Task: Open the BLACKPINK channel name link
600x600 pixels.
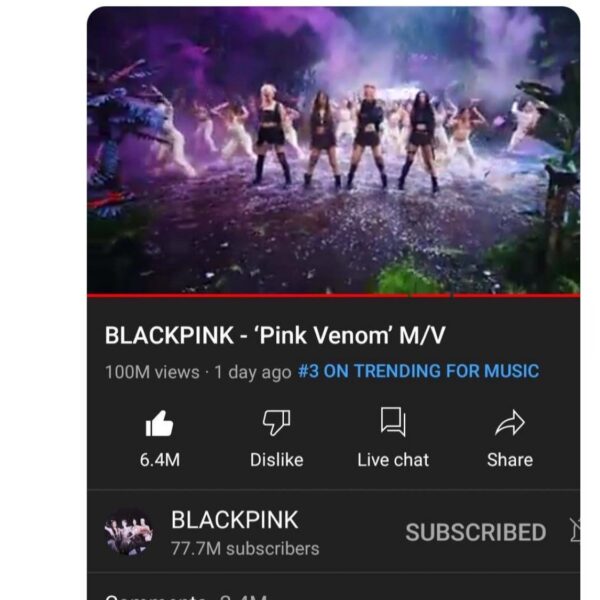Action: (x=235, y=520)
